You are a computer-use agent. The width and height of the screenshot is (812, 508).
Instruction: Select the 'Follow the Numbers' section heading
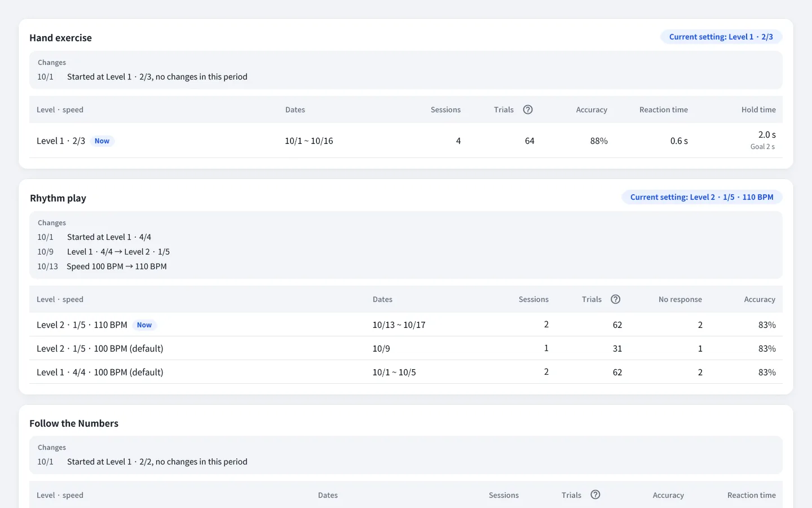click(x=74, y=423)
